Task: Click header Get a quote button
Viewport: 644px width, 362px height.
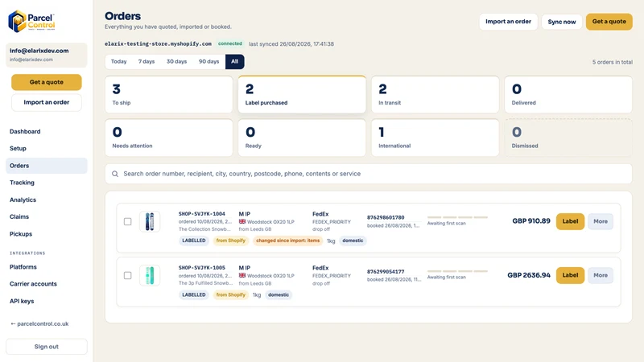Action: click(609, 22)
